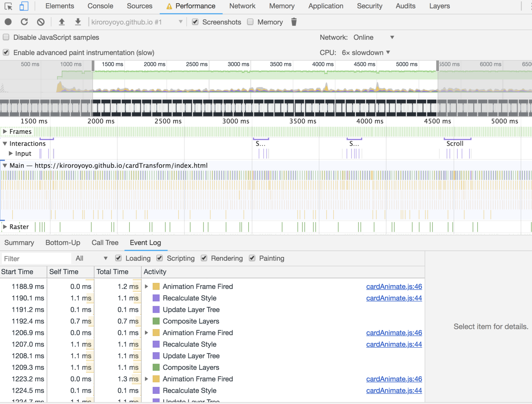This screenshot has width=532, height=404.
Task: Show the Summary tab
Action: 19,243
